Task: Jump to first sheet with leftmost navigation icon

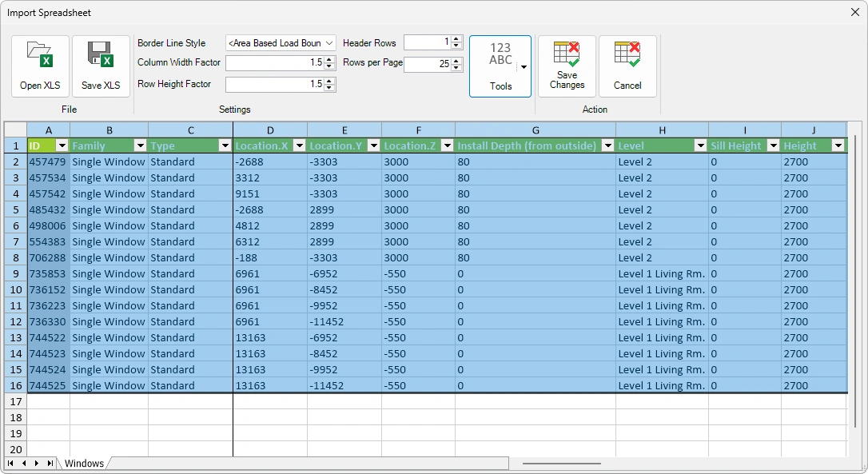Action: point(11,463)
